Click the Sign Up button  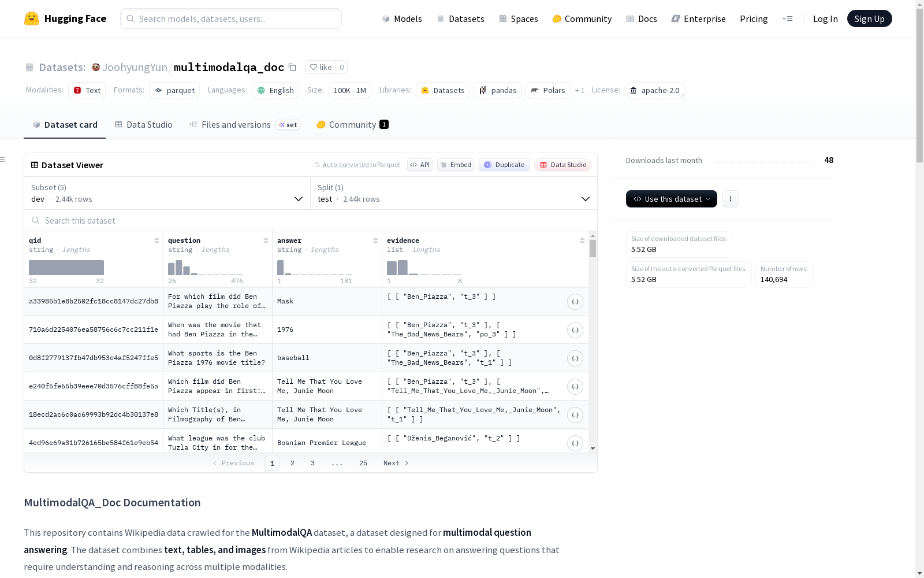click(870, 18)
